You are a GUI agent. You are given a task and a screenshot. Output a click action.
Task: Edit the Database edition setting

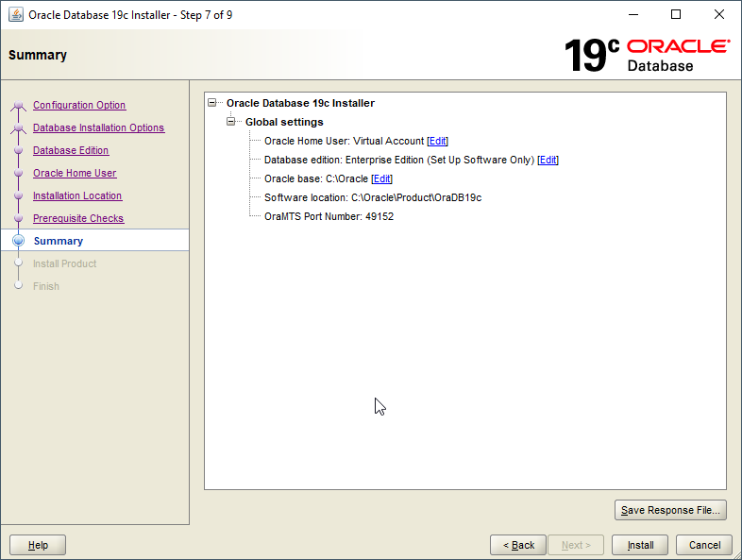click(548, 160)
